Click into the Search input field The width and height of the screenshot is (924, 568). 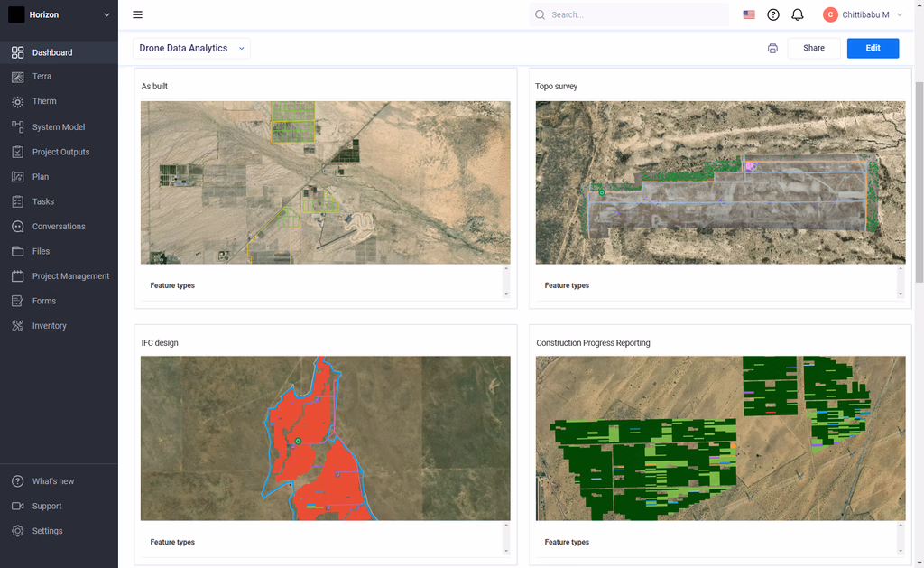pos(629,14)
